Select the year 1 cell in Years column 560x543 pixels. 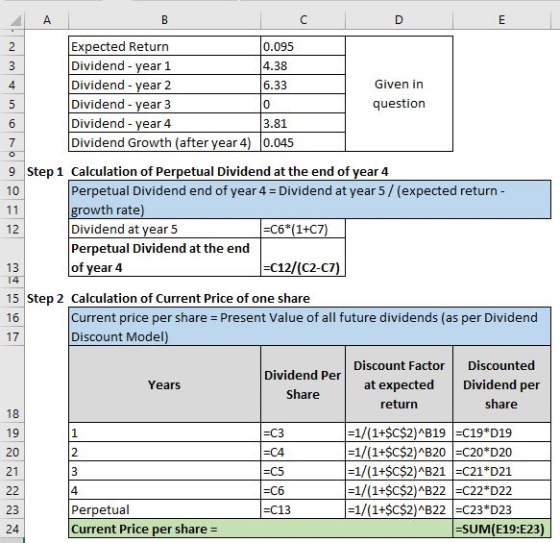pos(164,433)
